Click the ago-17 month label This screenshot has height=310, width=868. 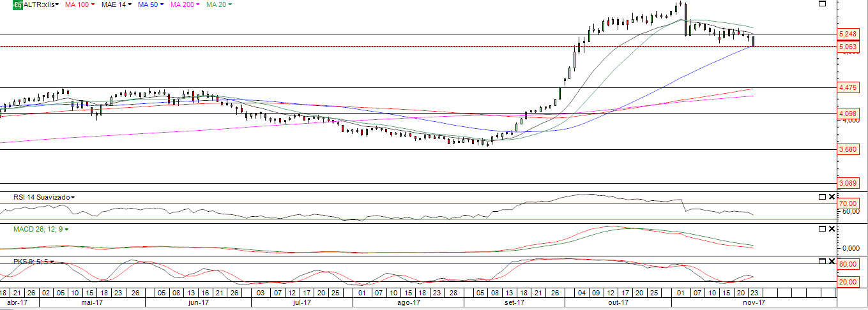407,303
